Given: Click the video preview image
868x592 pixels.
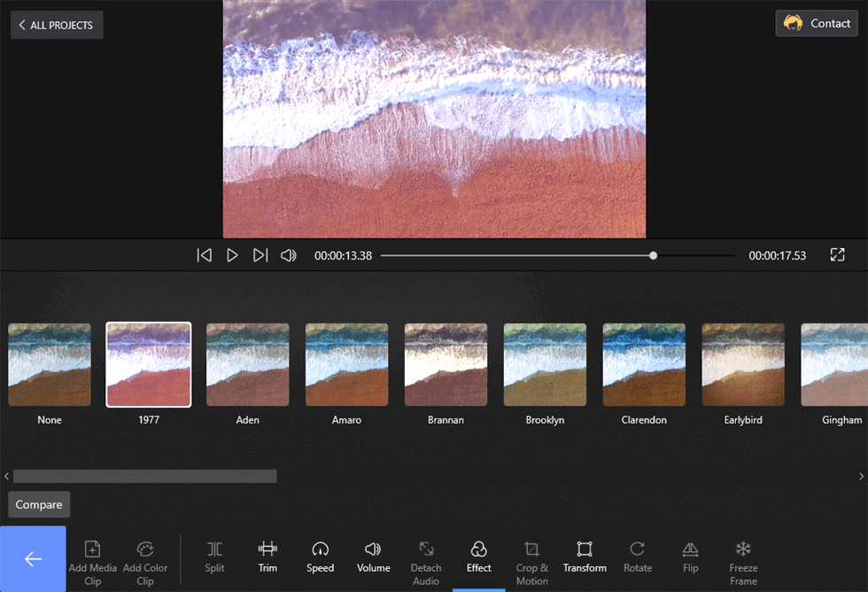Looking at the screenshot, I should click(x=434, y=119).
